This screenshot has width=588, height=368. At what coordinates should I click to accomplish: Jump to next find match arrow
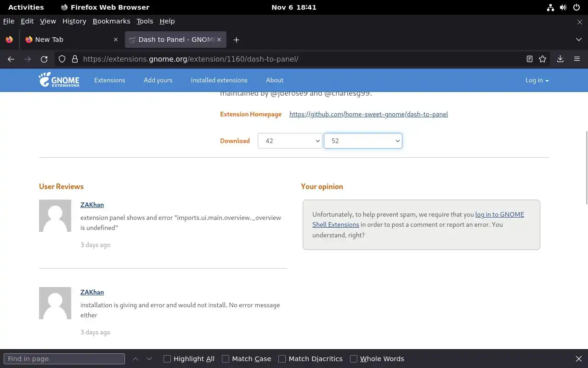[x=149, y=359]
